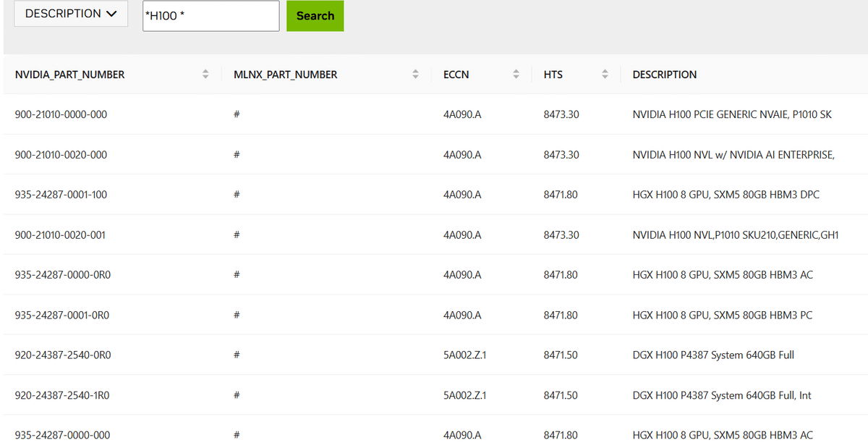Sort by MLNX_PART_NUMBER using the sort arrows icon

pyautogui.click(x=415, y=75)
